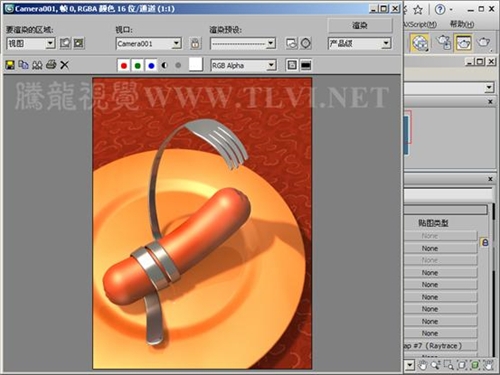
Task: Toggle the alpha channel display
Action: (x=165, y=65)
